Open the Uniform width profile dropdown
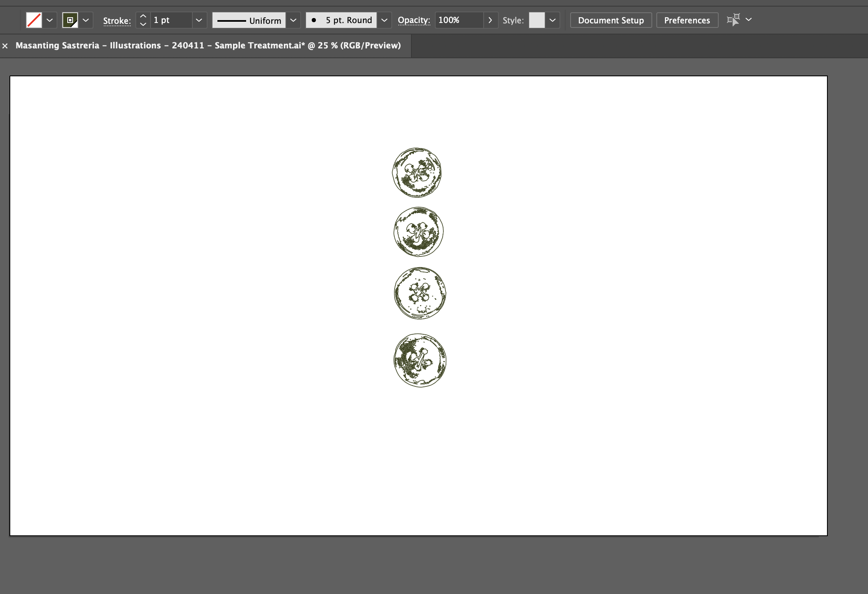Screen dimensions: 868x594 pyautogui.click(x=293, y=20)
